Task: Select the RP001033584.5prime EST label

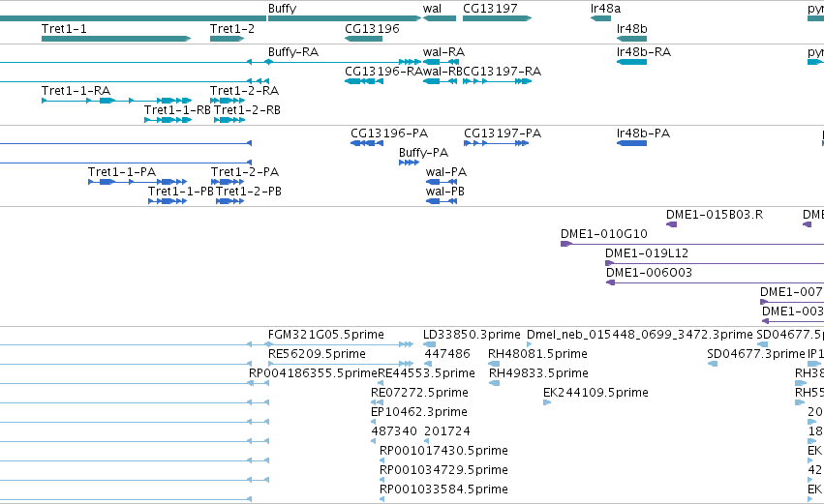Action: (443, 489)
